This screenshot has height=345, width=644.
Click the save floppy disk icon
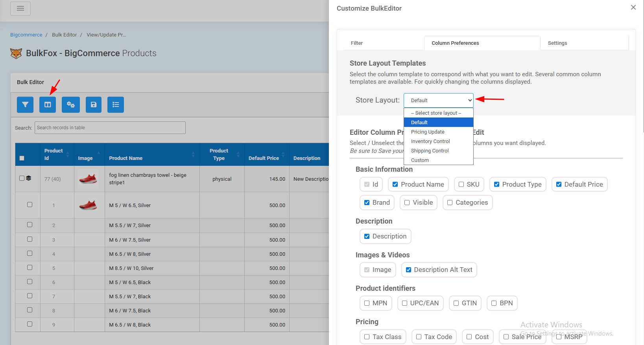[94, 105]
